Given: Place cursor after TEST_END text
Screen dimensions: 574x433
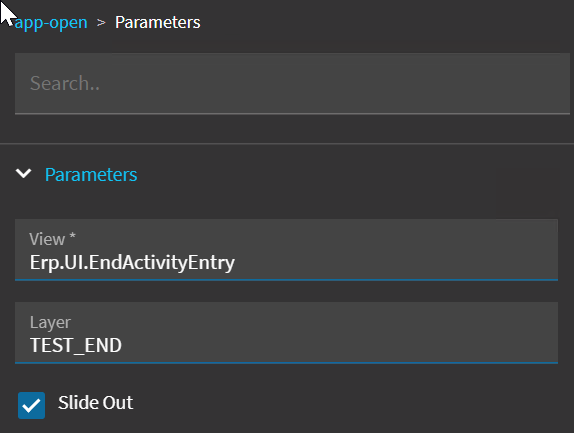Looking at the screenshot, I should tap(122, 345).
